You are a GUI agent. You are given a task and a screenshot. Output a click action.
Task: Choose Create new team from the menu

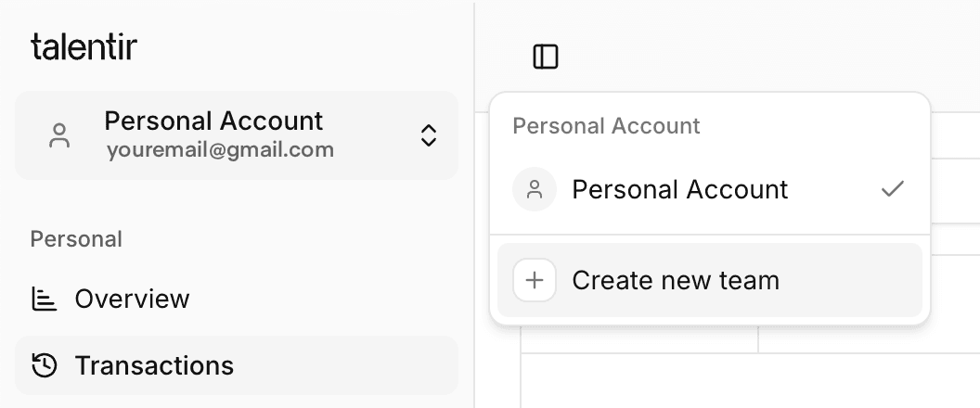click(676, 280)
